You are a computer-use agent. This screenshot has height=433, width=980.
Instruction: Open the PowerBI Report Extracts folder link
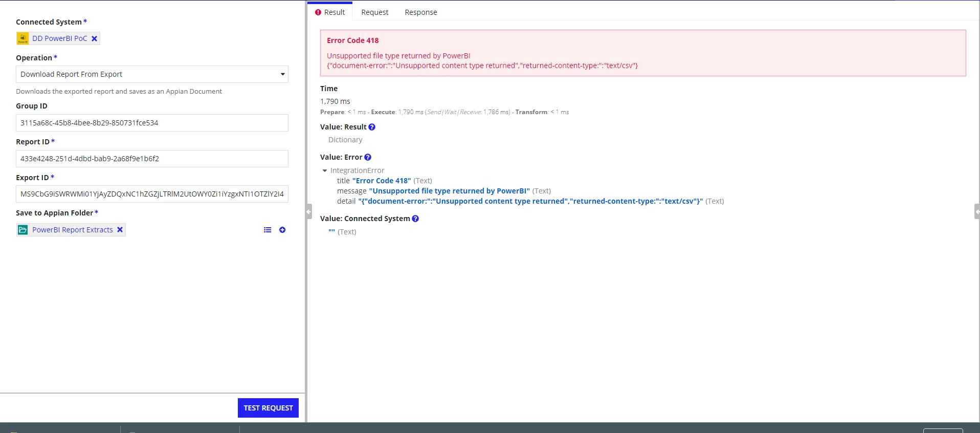(73, 230)
